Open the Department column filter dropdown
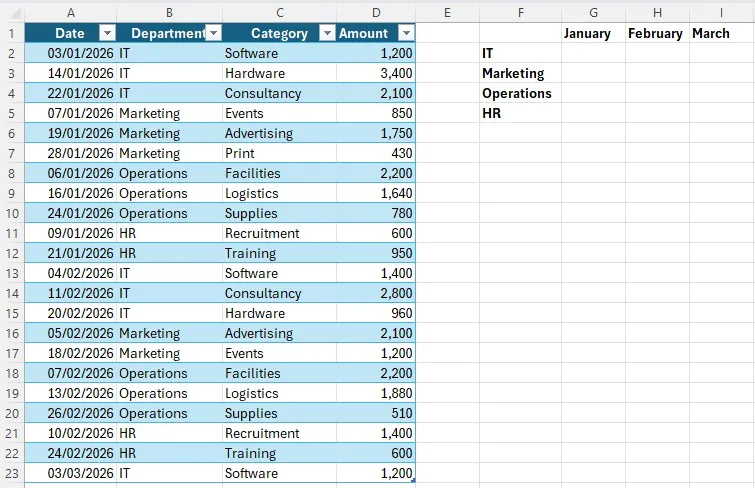 [x=213, y=33]
